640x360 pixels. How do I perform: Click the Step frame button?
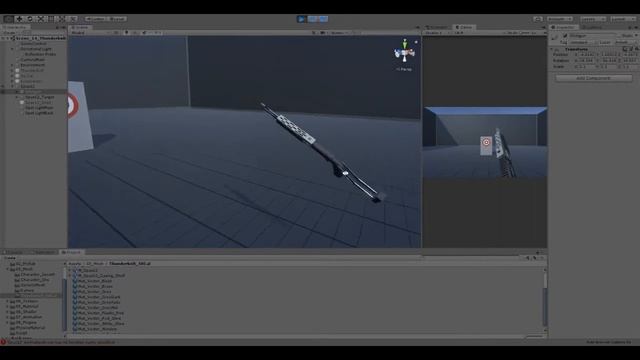point(323,19)
